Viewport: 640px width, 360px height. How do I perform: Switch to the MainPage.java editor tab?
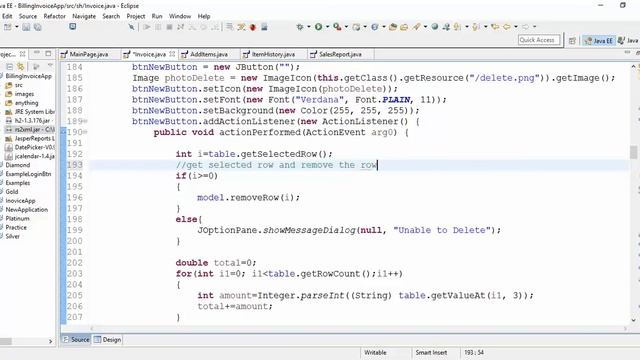pyautogui.click(x=89, y=54)
